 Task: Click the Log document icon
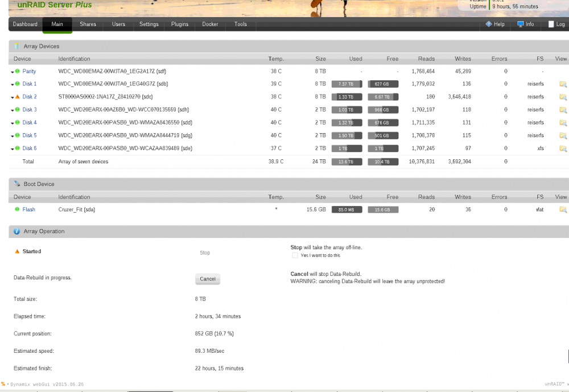551,24
